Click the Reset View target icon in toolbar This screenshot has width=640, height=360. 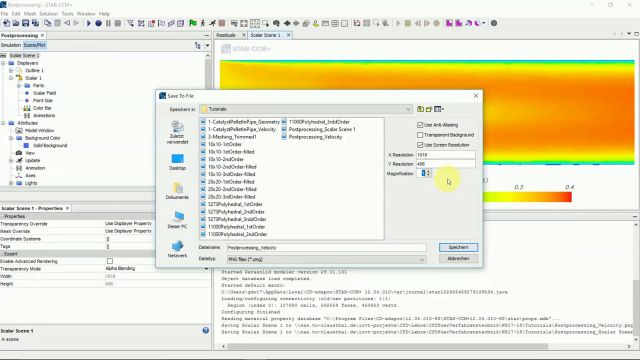tap(255, 23)
